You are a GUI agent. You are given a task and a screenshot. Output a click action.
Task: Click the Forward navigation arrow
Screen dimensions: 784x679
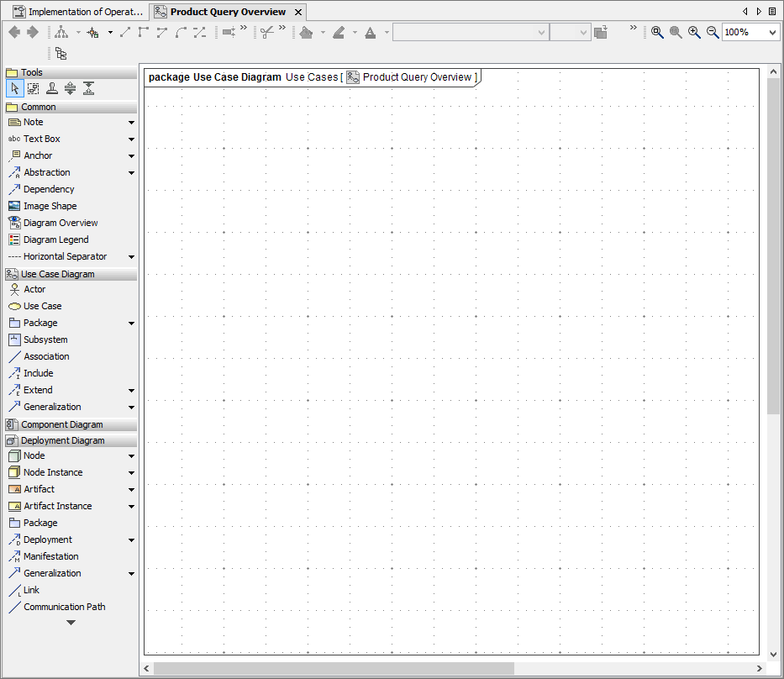click(x=31, y=32)
